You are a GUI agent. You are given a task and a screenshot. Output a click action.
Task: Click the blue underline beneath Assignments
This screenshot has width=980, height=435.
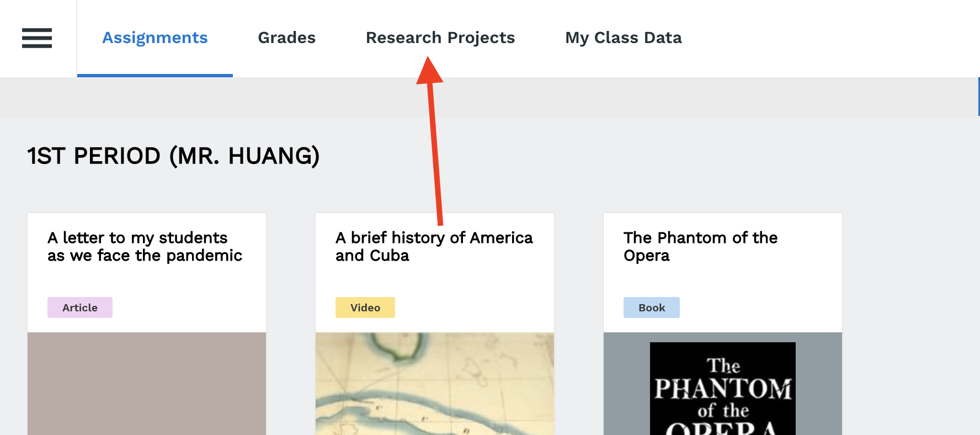pos(155,75)
